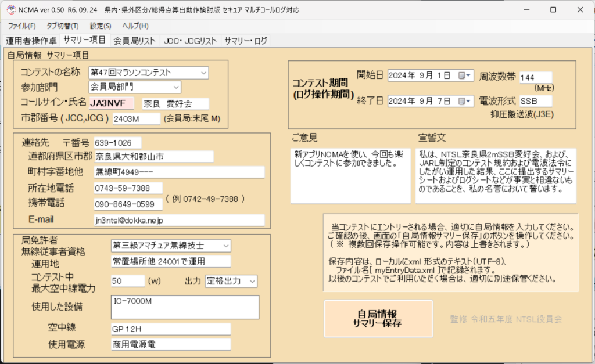Screen dimensions: 595x364
Task: Switch to the サマリー・ログ tab
Action: [x=245, y=41]
